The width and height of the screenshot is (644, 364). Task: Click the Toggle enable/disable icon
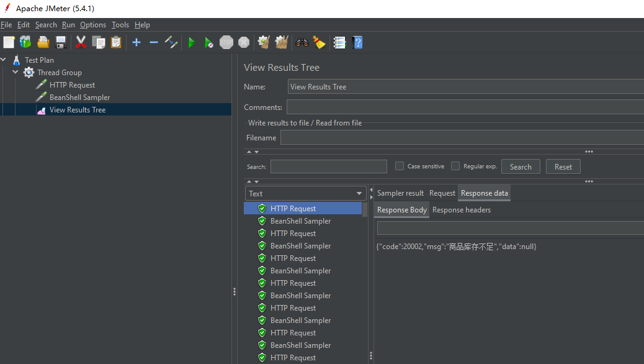coord(171,42)
